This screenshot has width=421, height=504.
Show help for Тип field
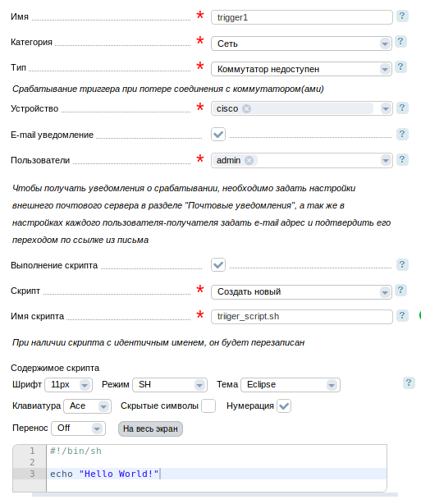point(400,66)
